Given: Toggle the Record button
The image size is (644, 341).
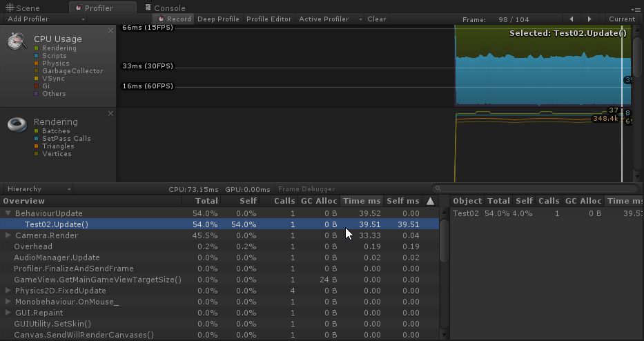Looking at the screenshot, I should pyautogui.click(x=174, y=19).
